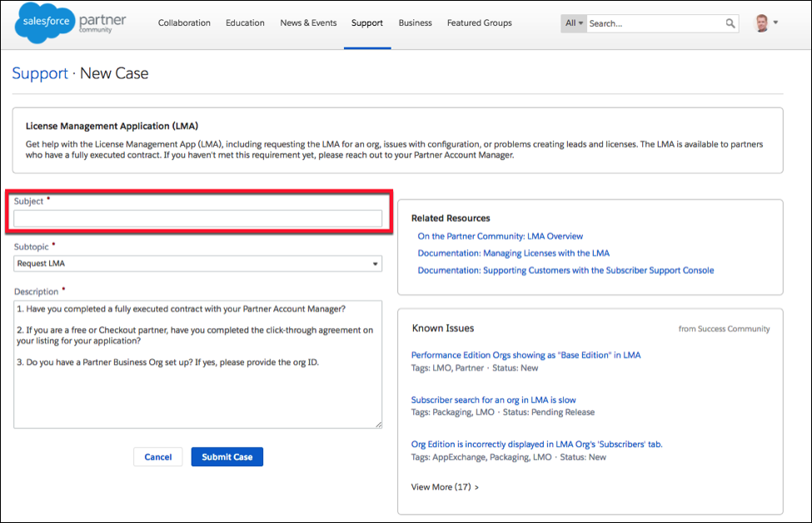Click the Support breadcrumb link

click(40, 73)
